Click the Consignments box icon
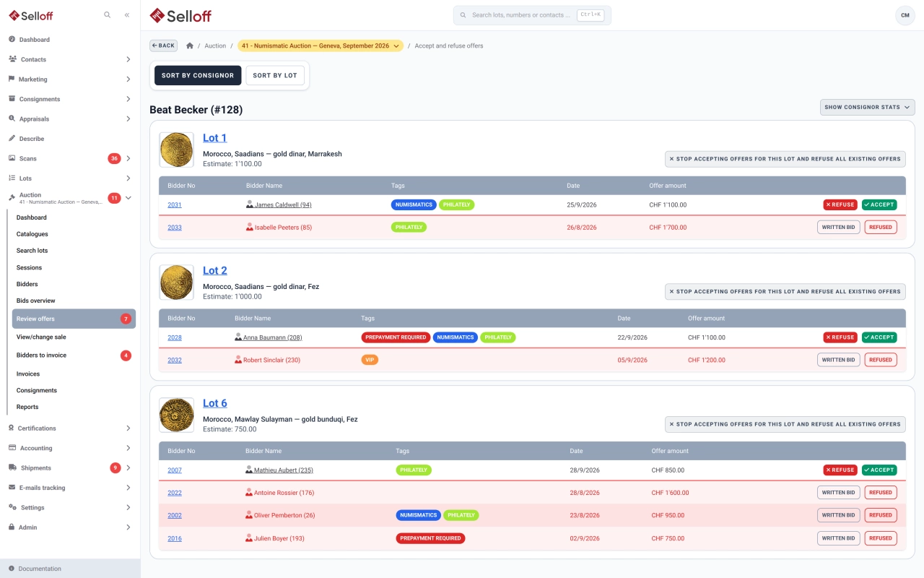The height and width of the screenshot is (578, 924). coord(12,99)
